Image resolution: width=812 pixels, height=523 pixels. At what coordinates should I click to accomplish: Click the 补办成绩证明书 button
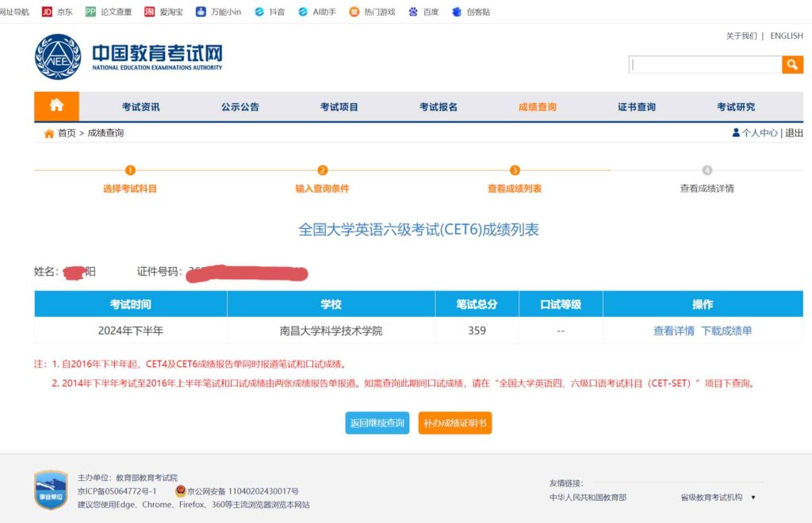pos(455,423)
